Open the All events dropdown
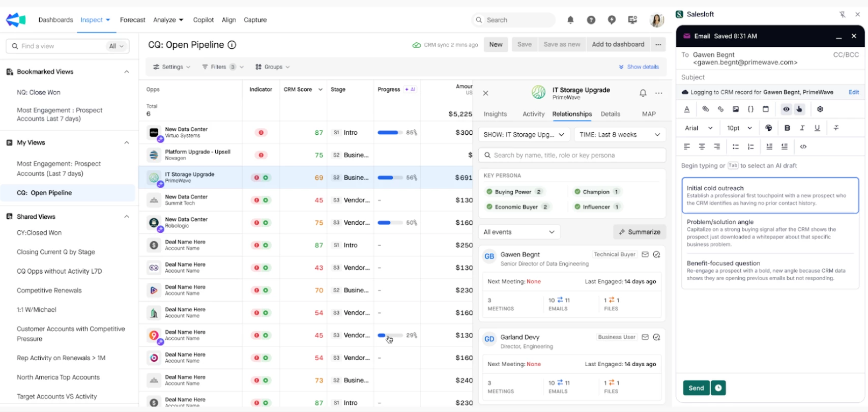 (519, 232)
